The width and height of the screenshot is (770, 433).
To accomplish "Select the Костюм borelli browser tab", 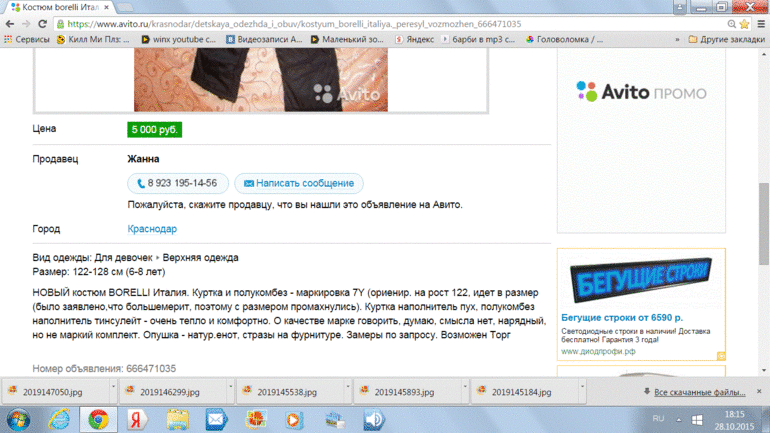I will (70, 7).
